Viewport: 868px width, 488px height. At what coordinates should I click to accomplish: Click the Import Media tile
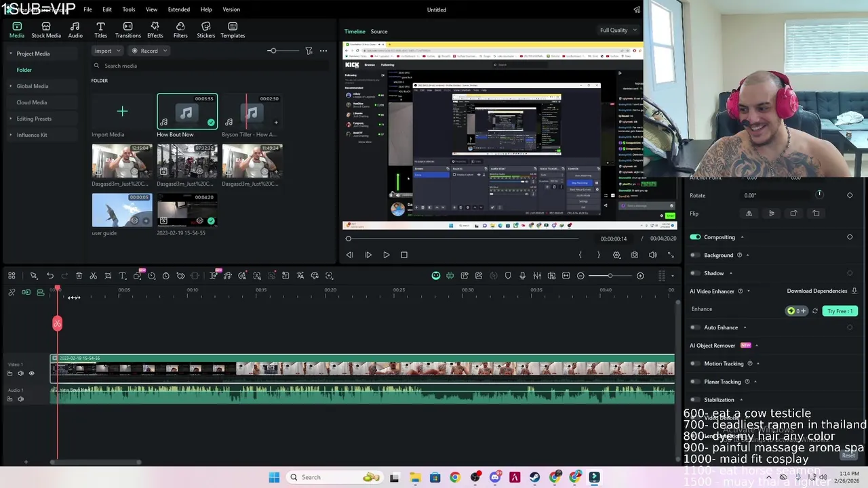coord(122,111)
